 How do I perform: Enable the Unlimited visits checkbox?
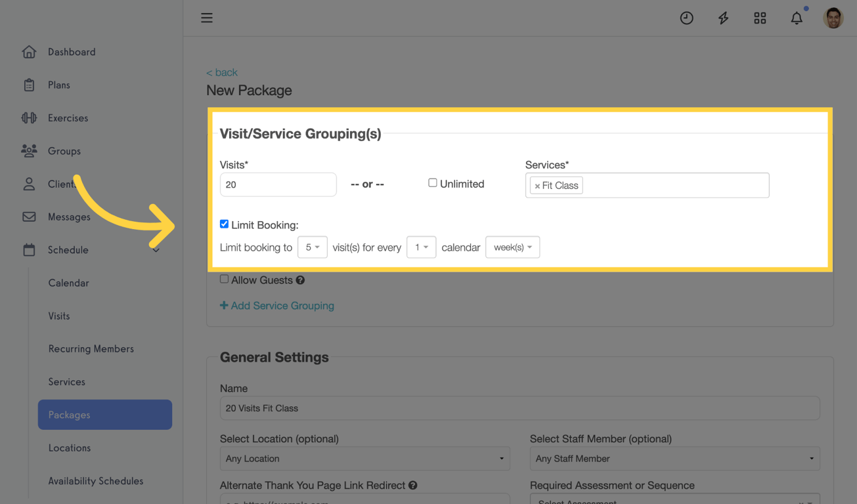click(433, 182)
